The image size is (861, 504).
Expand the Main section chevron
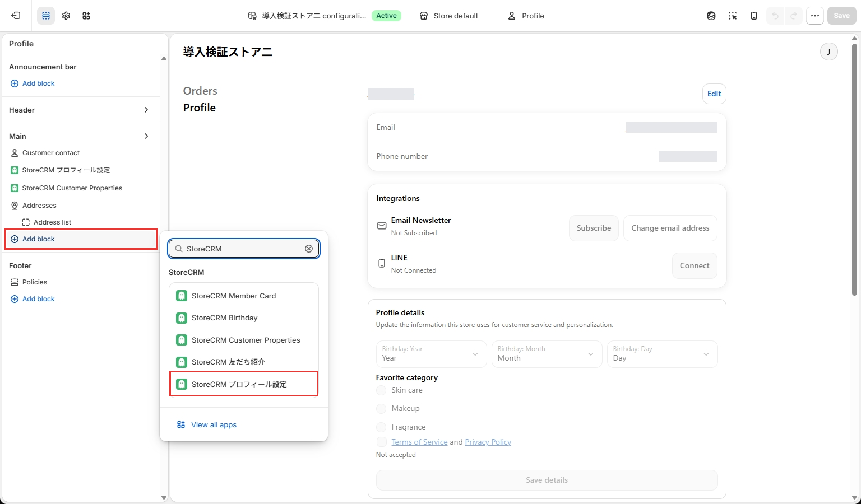click(x=146, y=136)
